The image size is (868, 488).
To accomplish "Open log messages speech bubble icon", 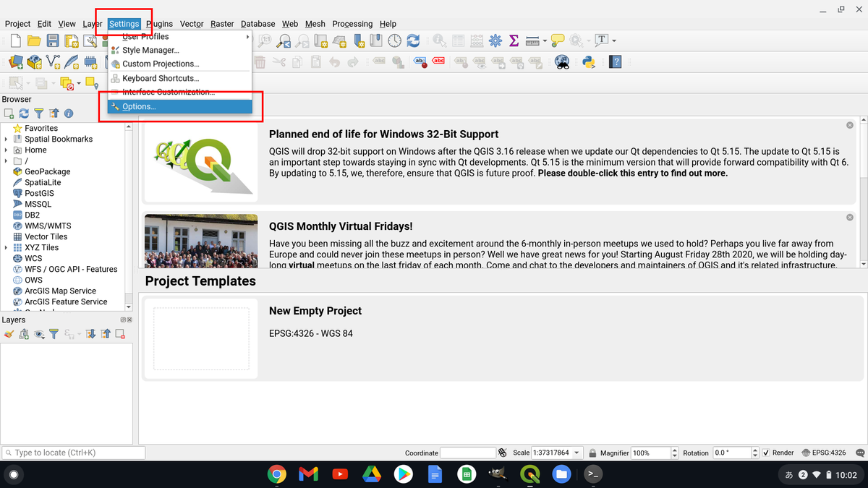I will (860, 453).
